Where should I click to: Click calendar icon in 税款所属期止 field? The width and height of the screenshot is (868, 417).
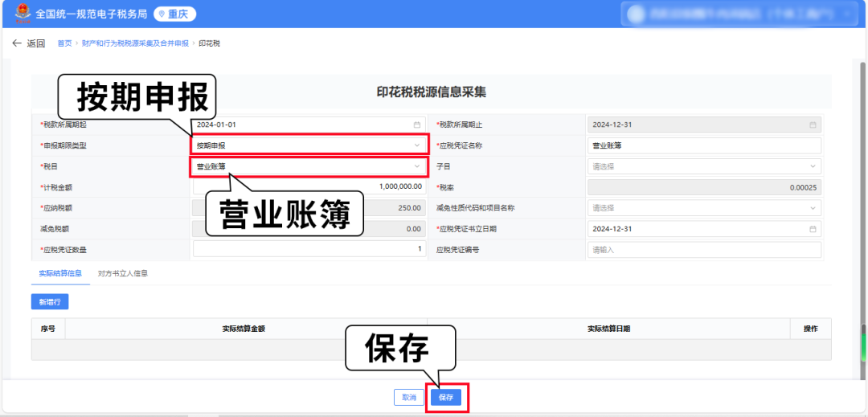click(x=813, y=125)
